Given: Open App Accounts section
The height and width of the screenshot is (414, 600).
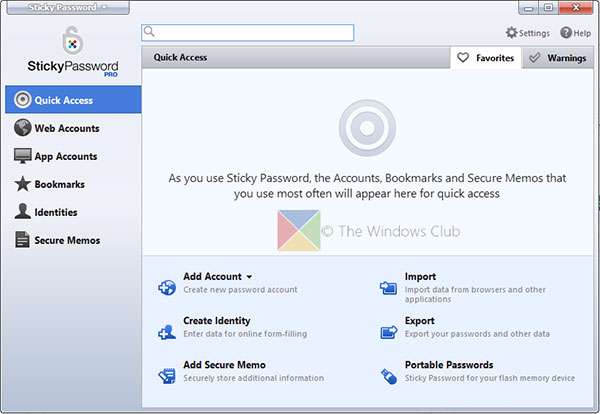Looking at the screenshot, I should click(73, 156).
